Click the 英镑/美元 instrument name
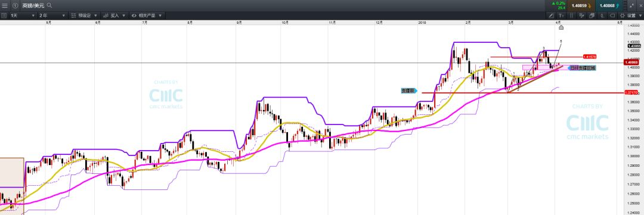Viewport: 644px width, 215px height. pos(33,5)
